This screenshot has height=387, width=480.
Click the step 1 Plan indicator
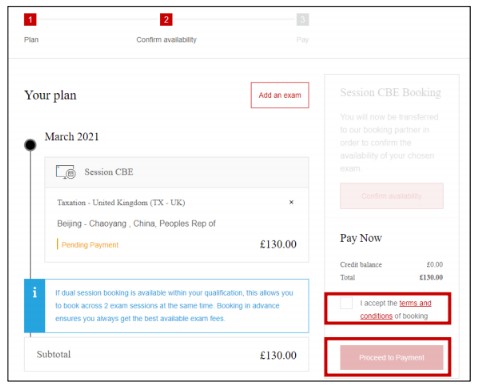30,20
